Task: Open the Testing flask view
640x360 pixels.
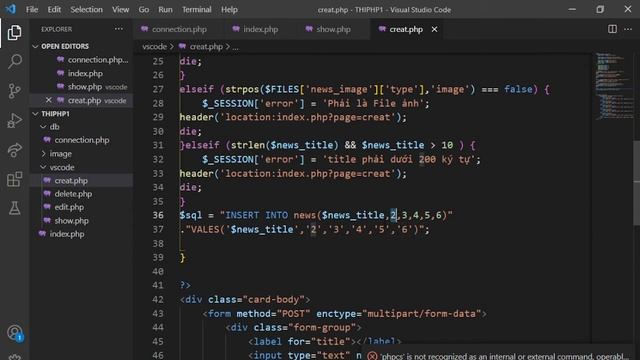Action: (x=14, y=208)
